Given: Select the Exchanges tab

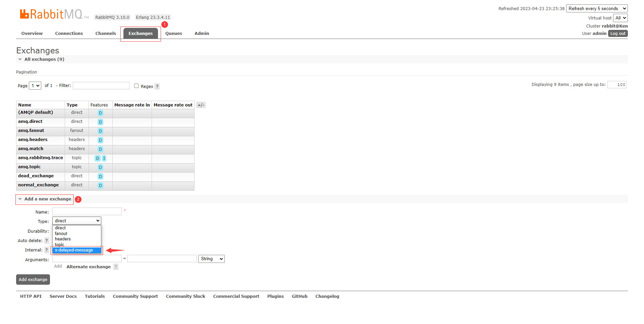Looking at the screenshot, I should pyautogui.click(x=141, y=34).
